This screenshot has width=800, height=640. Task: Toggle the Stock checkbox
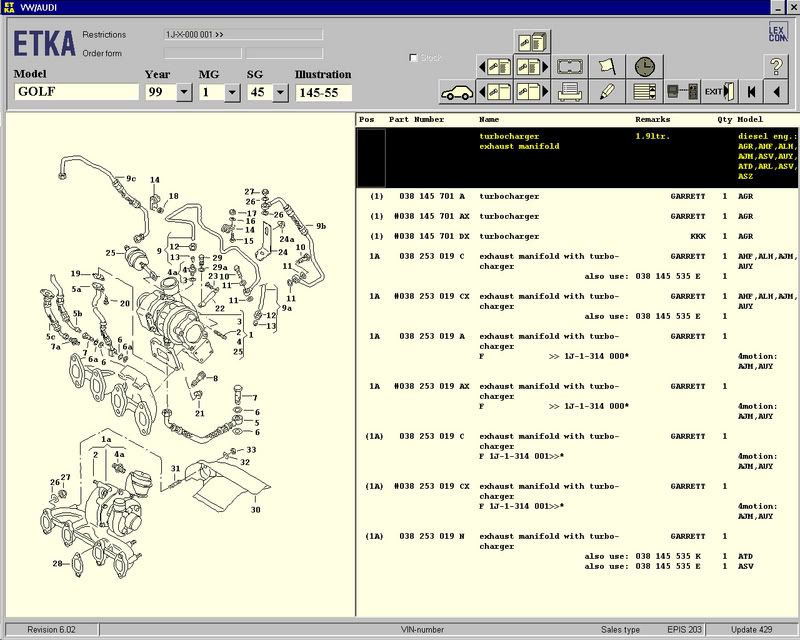pyautogui.click(x=413, y=58)
